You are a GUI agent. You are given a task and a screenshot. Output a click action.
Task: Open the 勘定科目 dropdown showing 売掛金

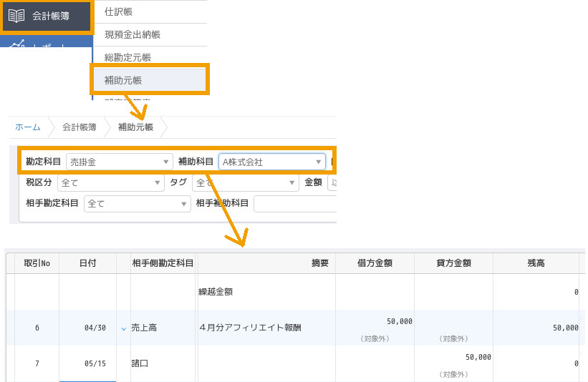point(120,162)
